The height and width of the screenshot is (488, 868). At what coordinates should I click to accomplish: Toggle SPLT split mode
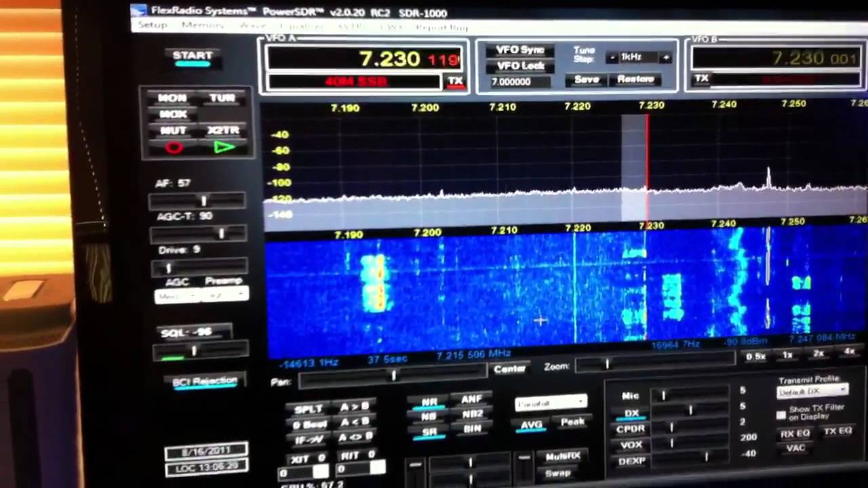(309, 409)
